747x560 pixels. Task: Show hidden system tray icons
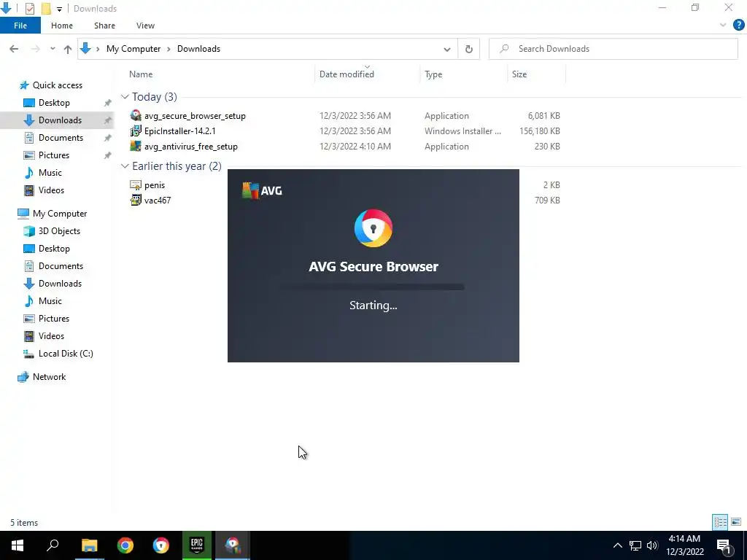coord(617,545)
